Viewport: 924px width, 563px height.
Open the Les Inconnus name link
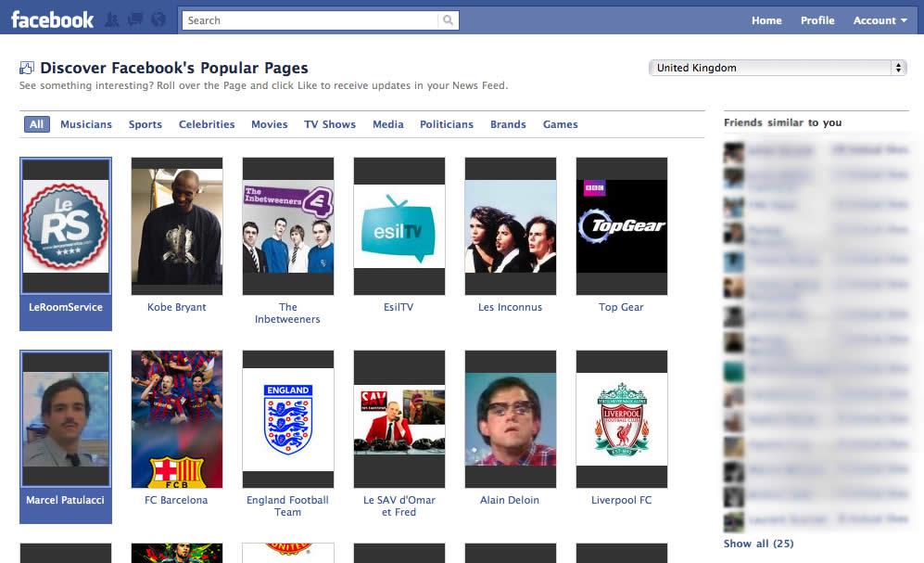(511, 307)
